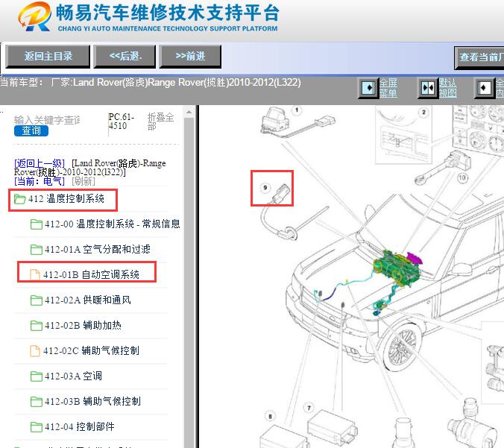Collapse the 412 温度控制系统 folder
This screenshot has width=504, height=448.
pos(66,199)
